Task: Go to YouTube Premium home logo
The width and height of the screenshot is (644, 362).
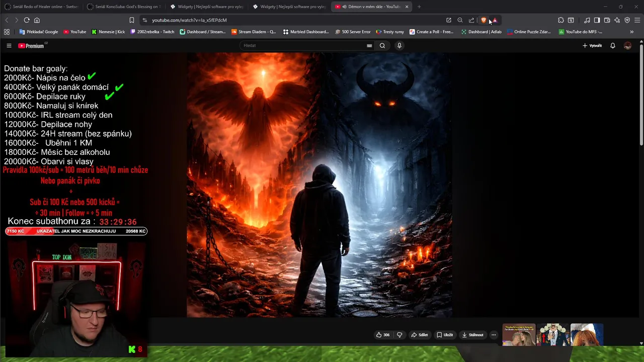Action: [32, 45]
